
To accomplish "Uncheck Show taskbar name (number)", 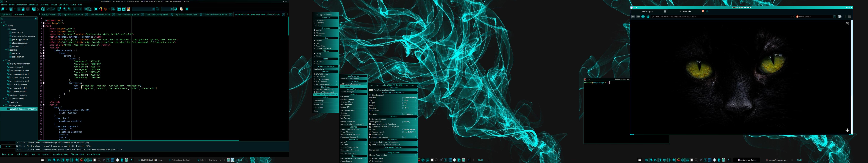I will click(x=370, y=124).
